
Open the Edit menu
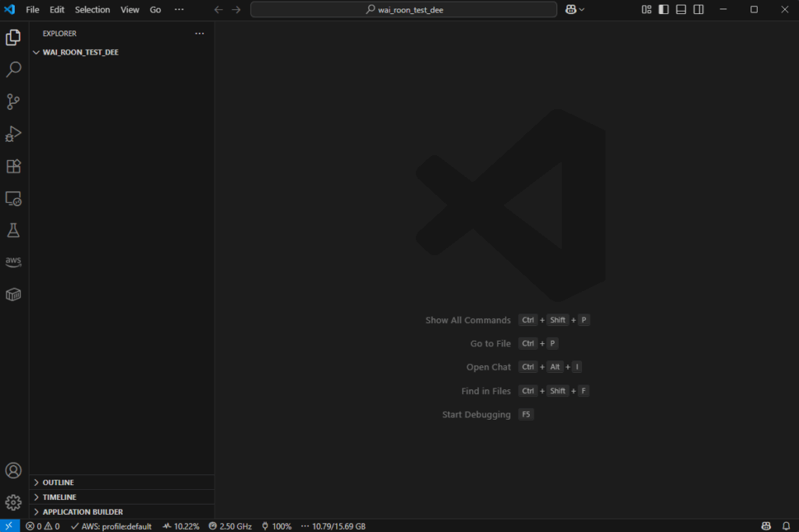coord(57,9)
